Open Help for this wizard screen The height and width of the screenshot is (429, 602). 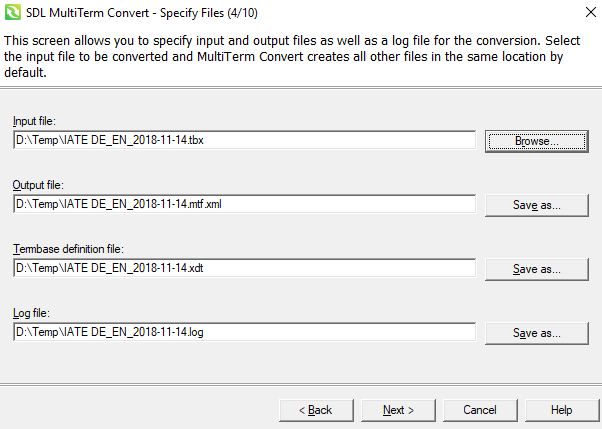562,410
